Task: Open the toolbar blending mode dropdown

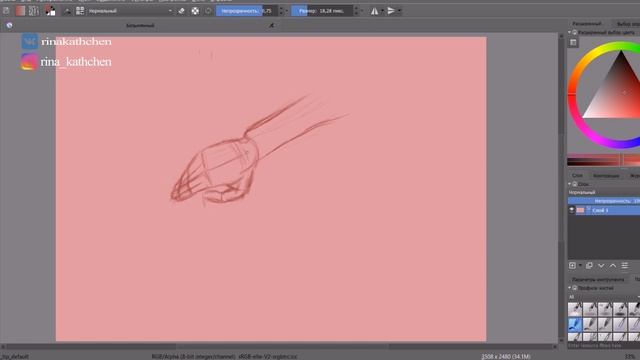Action: [x=131, y=11]
